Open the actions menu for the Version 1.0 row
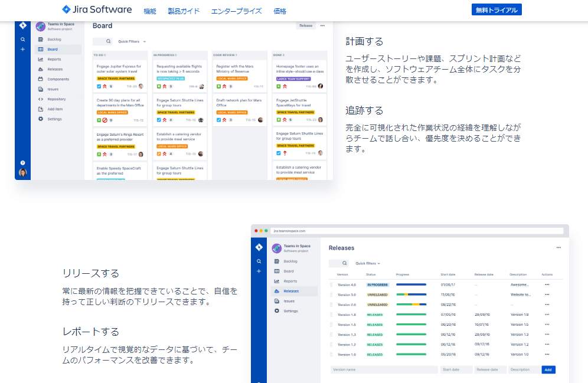 547,354
